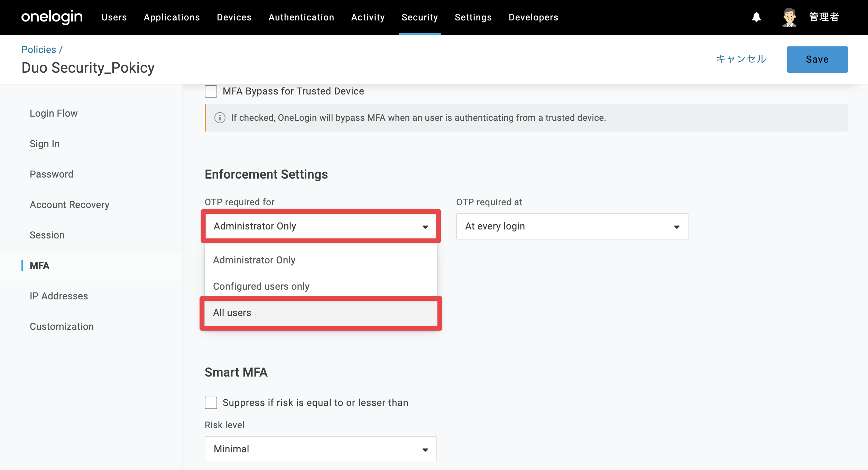Image resolution: width=868 pixels, height=470 pixels.
Task: Switch to the Session section
Action: click(47, 235)
